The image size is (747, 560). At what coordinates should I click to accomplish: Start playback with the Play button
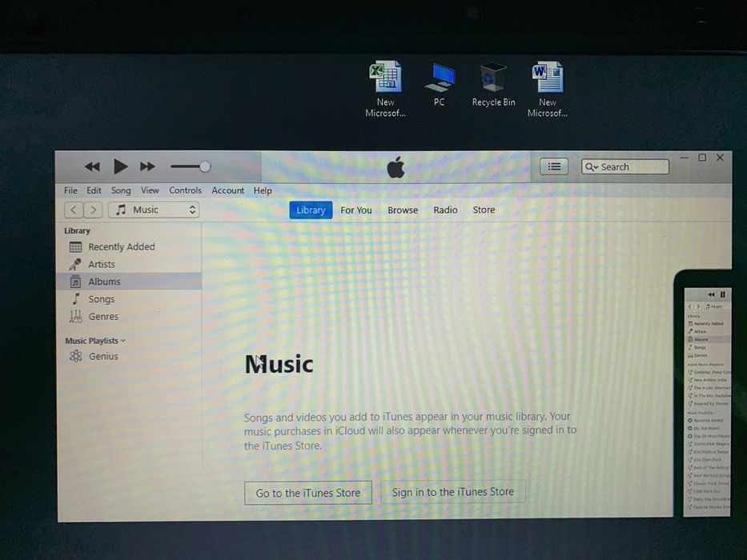(121, 166)
